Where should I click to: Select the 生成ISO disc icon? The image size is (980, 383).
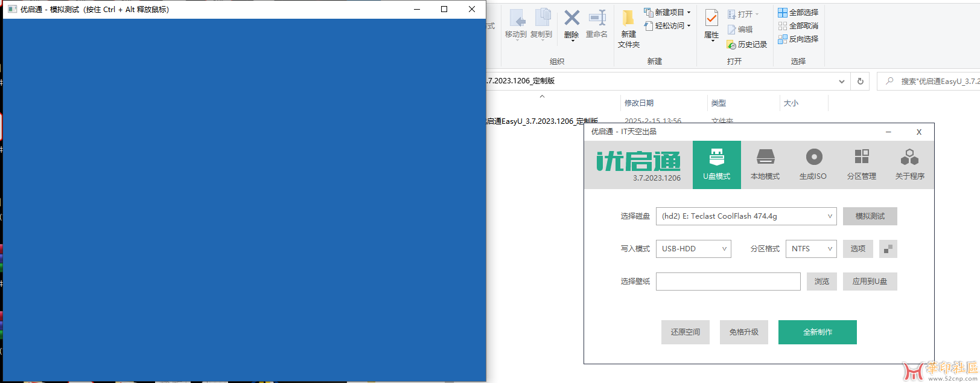(x=813, y=158)
